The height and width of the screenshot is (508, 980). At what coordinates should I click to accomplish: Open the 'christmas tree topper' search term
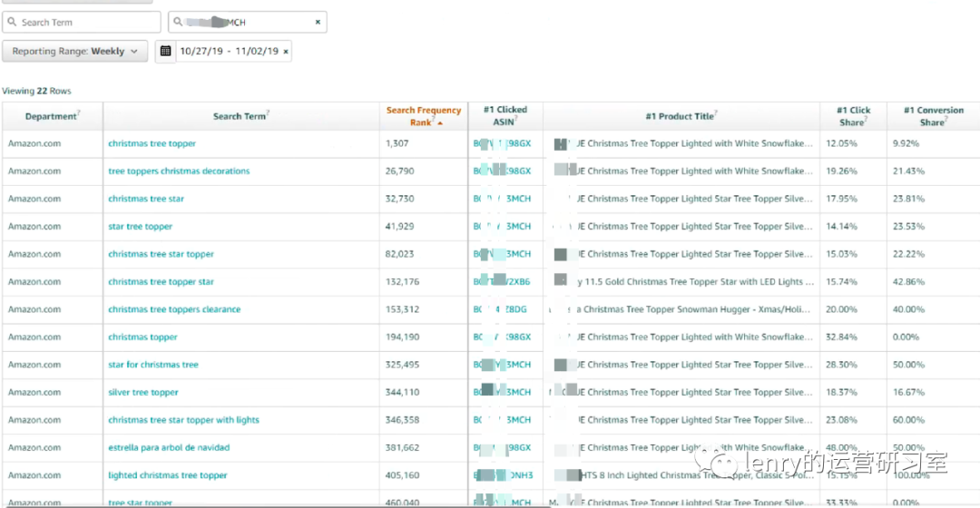[152, 143]
